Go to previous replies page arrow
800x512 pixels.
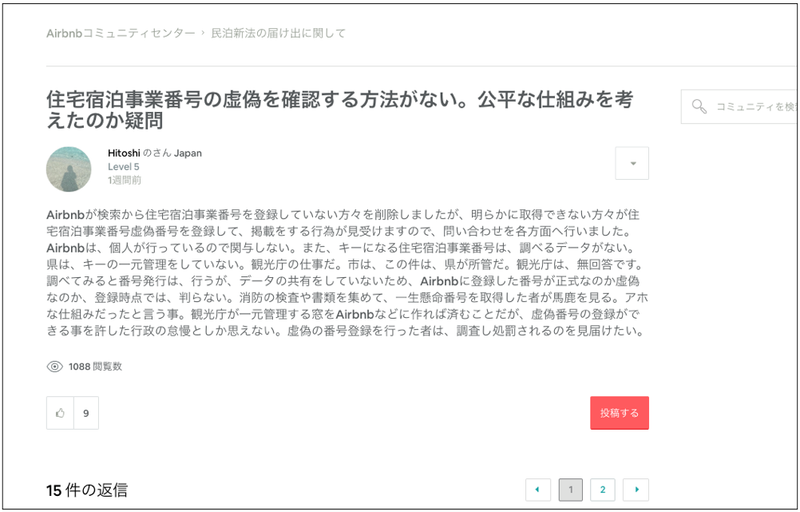pos(538,489)
